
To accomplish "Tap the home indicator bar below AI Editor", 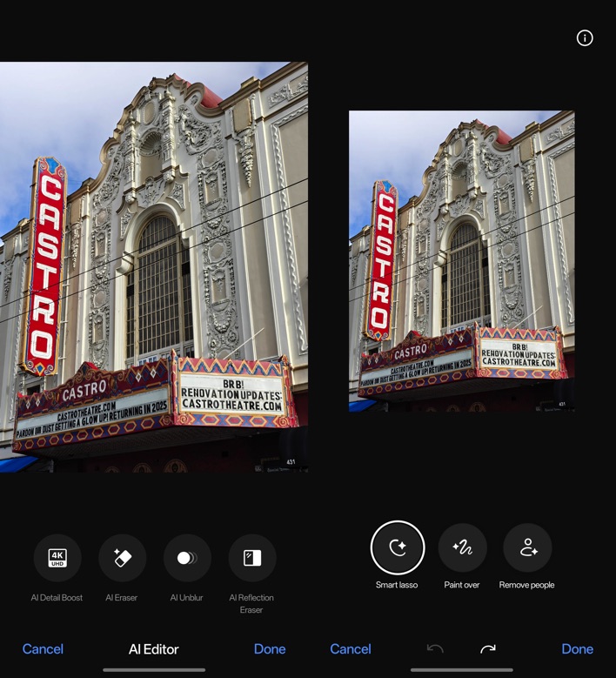I will pyautogui.click(x=154, y=669).
